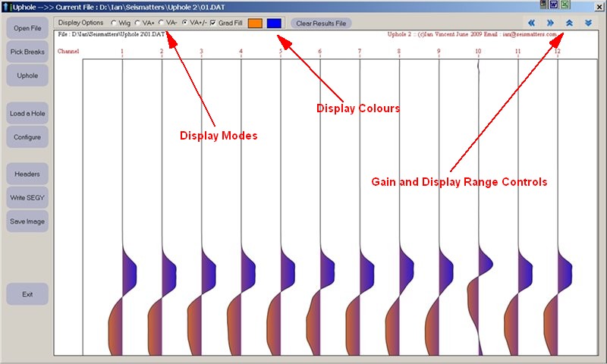607x364 pixels.
Task: Click the double up chevron icon
Action: point(569,24)
